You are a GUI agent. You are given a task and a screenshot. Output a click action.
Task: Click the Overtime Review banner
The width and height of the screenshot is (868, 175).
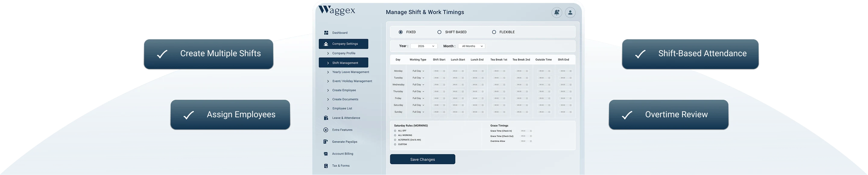pyautogui.click(x=668, y=115)
